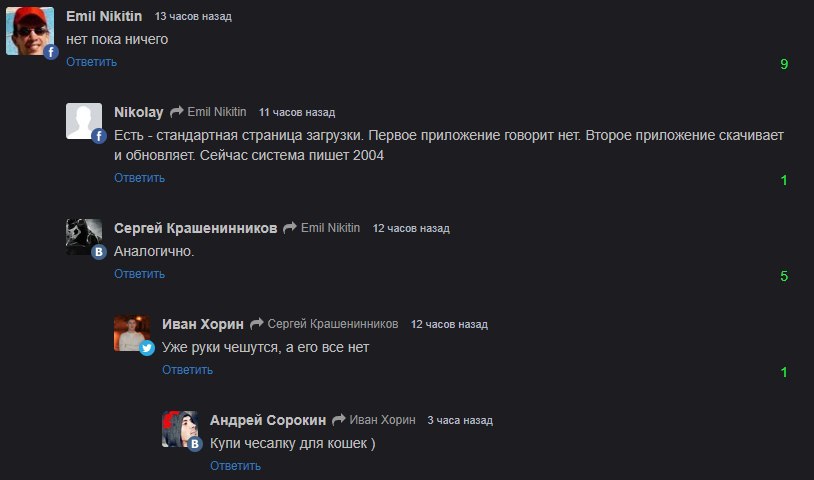The height and width of the screenshot is (480, 814).
Task: Click the reply arrow beside Сергей Крашенинников
Action: [x=290, y=227]
